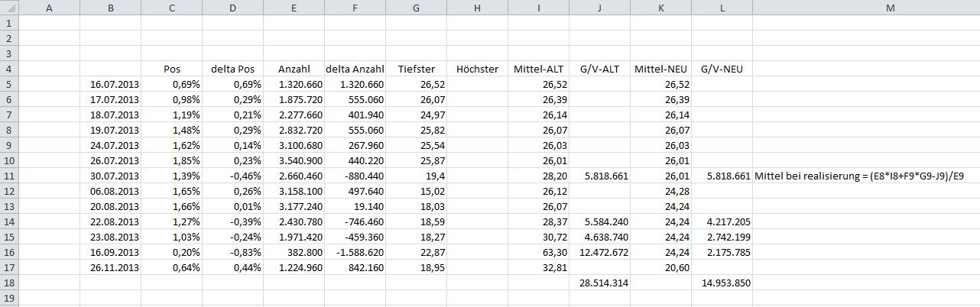
Task: Select date cell 26.11.2013
Action: [x=110, y=267]
